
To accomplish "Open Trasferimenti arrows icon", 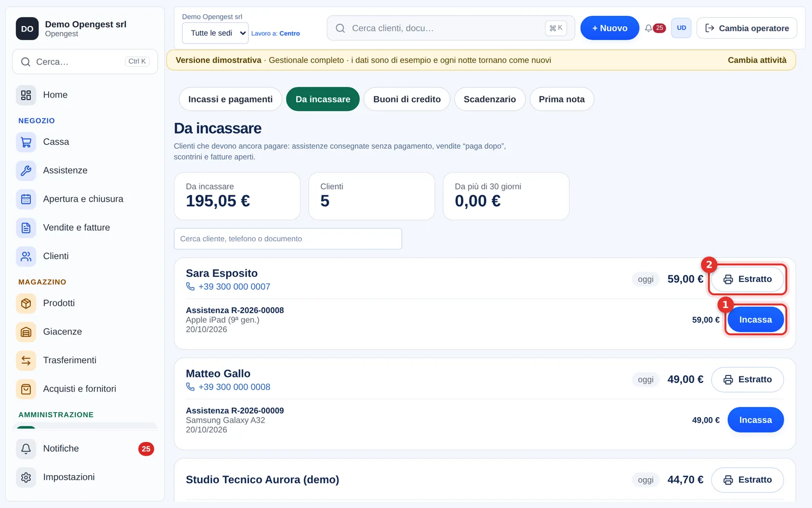I will point(26,361).
